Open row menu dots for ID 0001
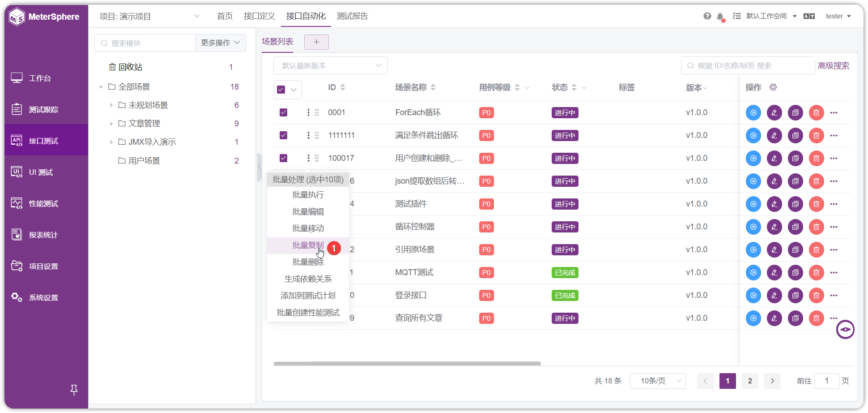Image resolution: width=868 pixels, height=413 pixels. (308, 112)
